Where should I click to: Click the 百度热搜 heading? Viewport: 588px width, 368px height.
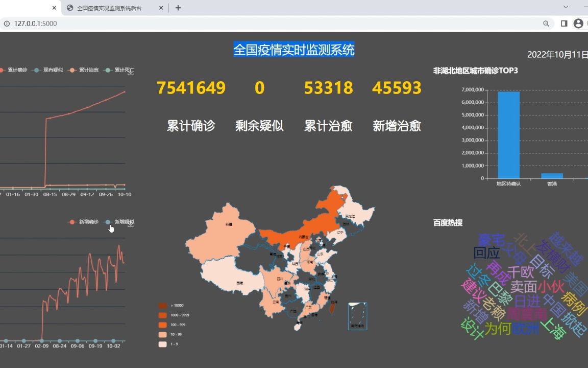[x=448, y=223]
